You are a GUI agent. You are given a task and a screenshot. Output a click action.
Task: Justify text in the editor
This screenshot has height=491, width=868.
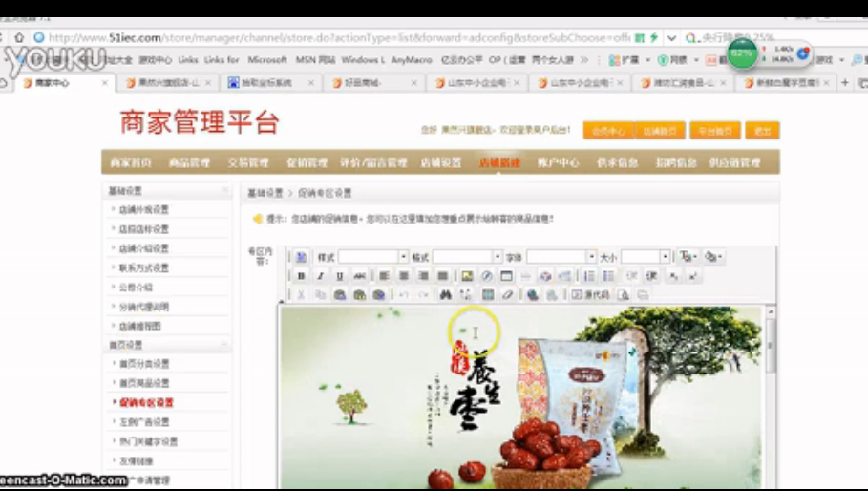coord(443,276)
